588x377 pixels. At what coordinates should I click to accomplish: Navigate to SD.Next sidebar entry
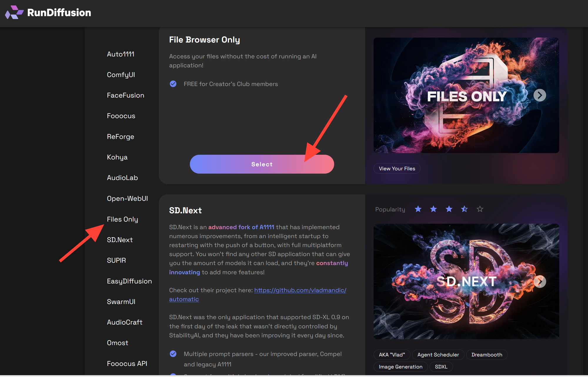(x=120, y=240)
